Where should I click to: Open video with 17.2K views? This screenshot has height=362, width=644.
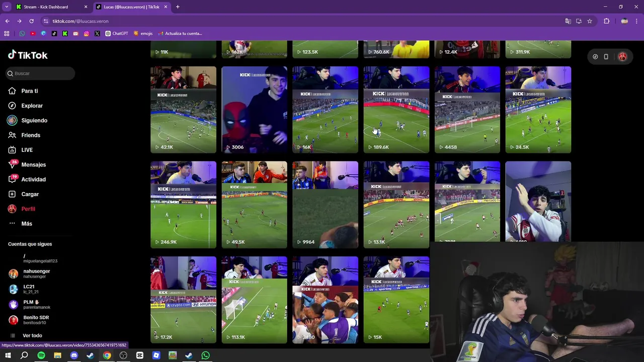pyautogui.click(x=183, y=300)
